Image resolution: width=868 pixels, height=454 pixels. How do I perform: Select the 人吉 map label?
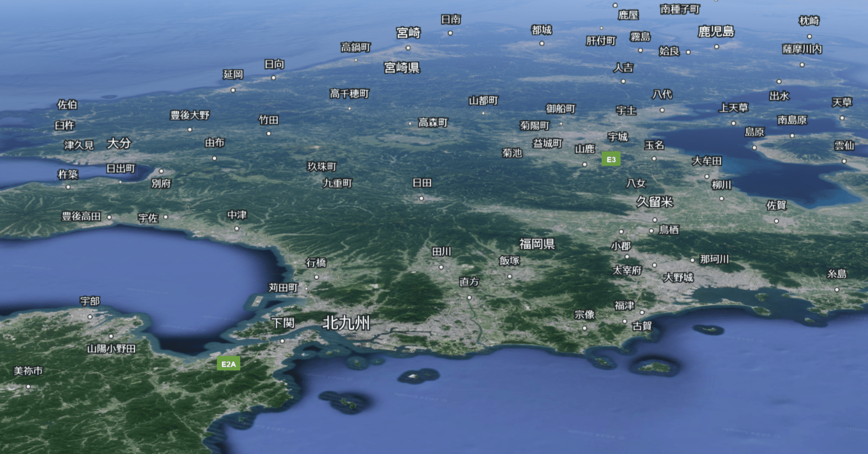(x=623, y=68)
